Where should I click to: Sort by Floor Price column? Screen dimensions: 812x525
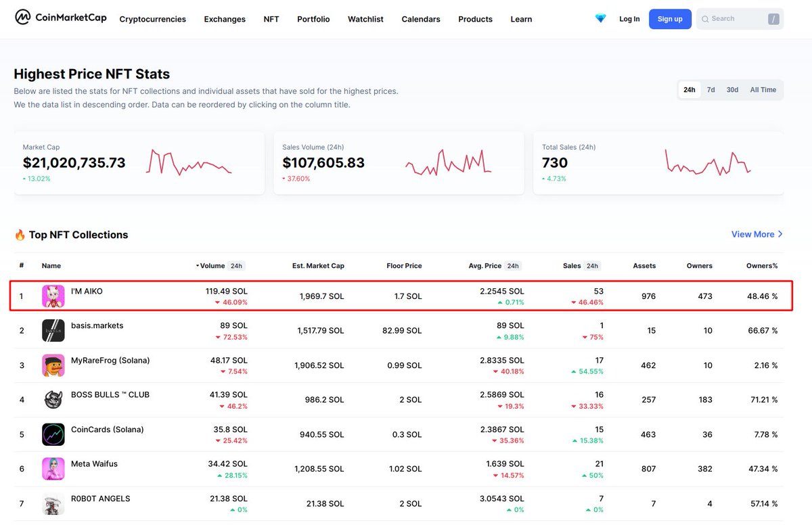pos(404,266)
